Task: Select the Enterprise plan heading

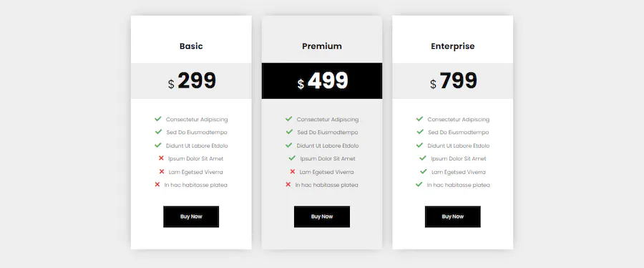Action: coord(453,46)
